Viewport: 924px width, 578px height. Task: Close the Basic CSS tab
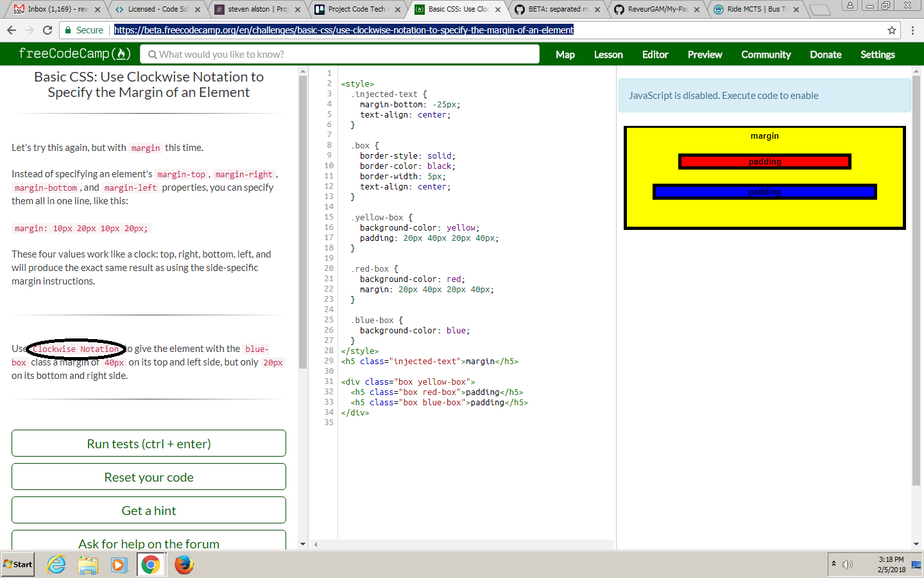(498, 10)
